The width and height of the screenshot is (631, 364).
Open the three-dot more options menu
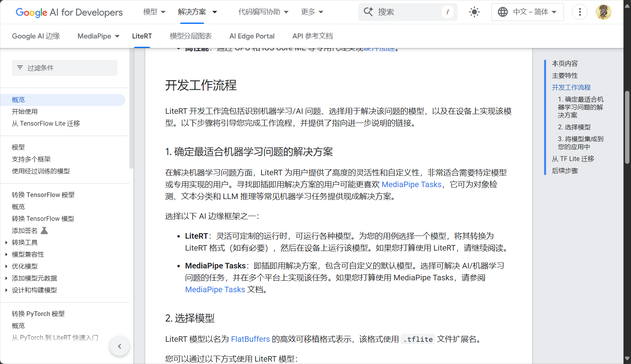pos(580,12)
